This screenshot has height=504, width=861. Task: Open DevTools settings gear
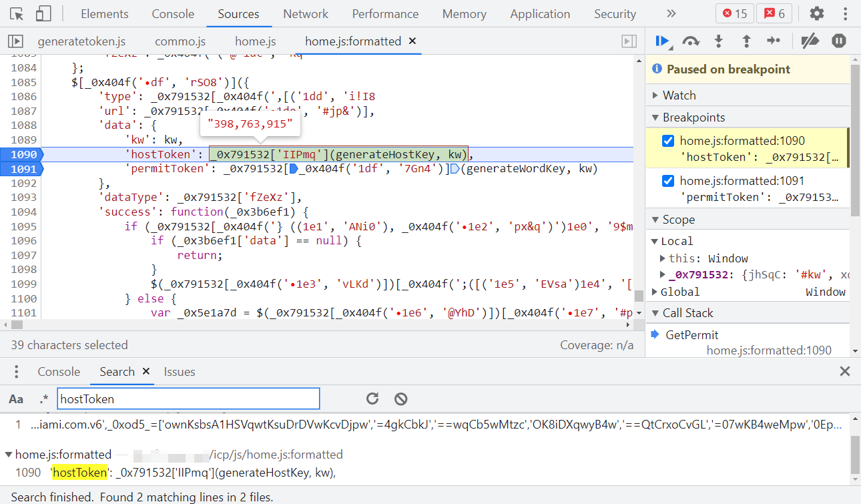coord(816,13)
